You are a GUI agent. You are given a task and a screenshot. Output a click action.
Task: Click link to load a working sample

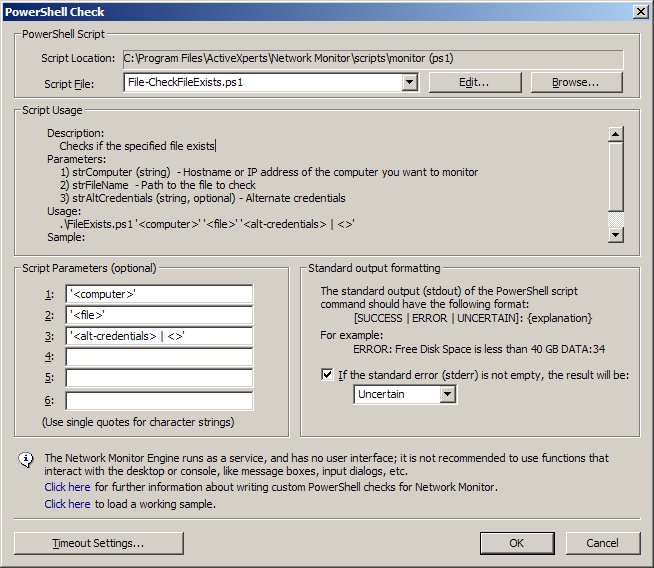pos(67,504)
